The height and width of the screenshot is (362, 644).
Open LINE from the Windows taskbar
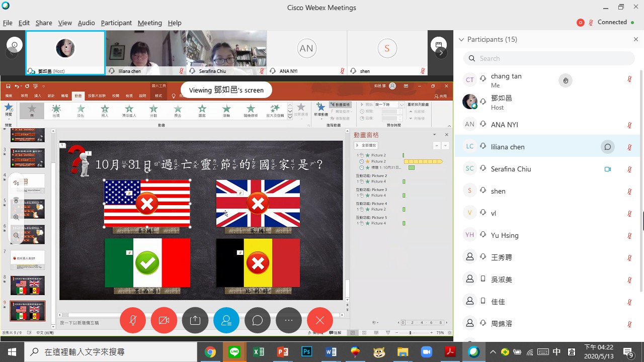[x=234, y=352]
